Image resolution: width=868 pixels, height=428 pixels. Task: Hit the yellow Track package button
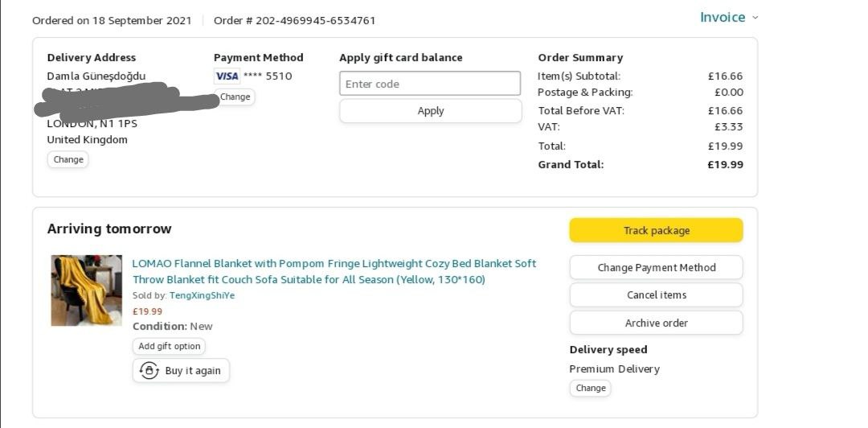point(656,231)
